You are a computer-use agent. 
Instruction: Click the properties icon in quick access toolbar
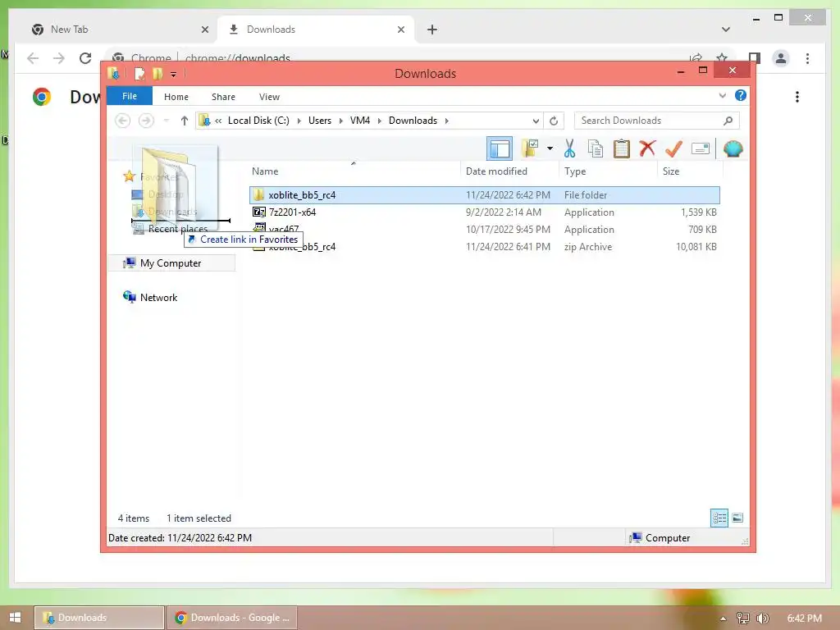[139, 73]
